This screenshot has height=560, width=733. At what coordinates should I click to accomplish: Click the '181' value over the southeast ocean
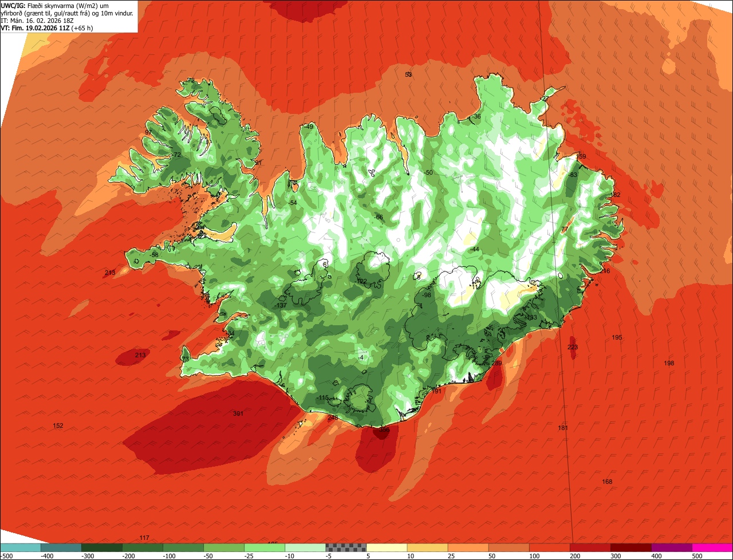click(563, 428)
